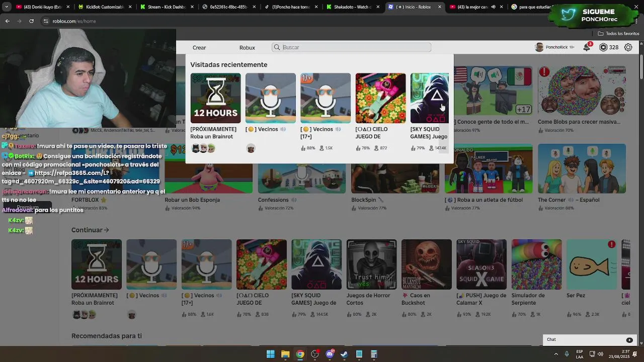644x362 pixels.
Task: Open recently visited Vecinos [17+] game
Action: tap(326, 98)
